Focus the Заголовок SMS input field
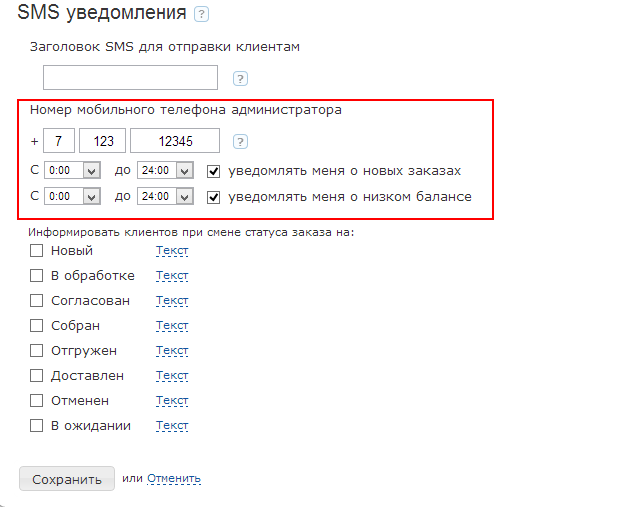642x507 pixels. [130, 77]
